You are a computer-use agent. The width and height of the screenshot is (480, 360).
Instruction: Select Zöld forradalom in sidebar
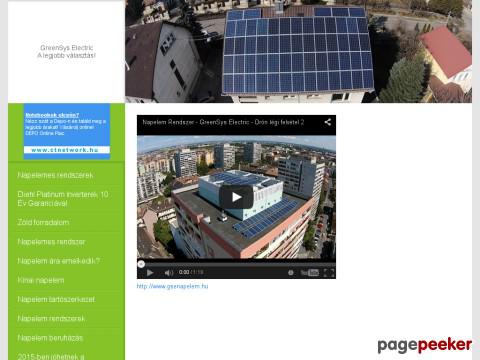tap(43, 222)
